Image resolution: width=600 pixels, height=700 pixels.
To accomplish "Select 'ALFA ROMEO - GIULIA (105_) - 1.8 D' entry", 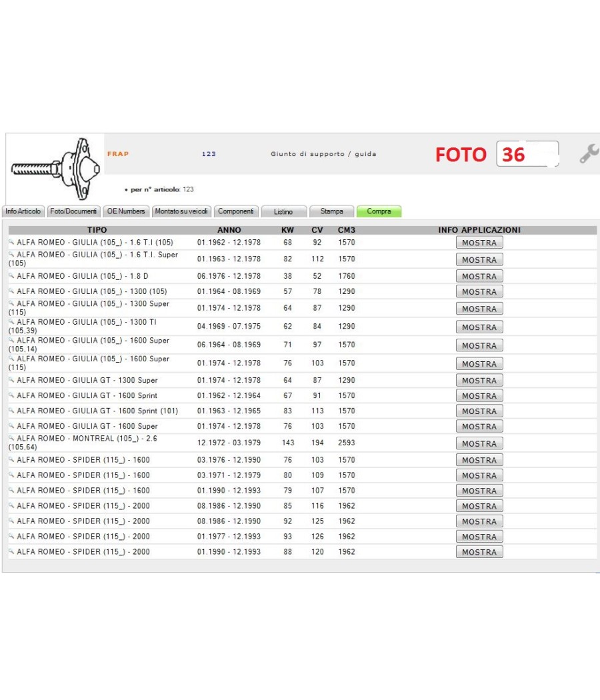I will point(83,276).
